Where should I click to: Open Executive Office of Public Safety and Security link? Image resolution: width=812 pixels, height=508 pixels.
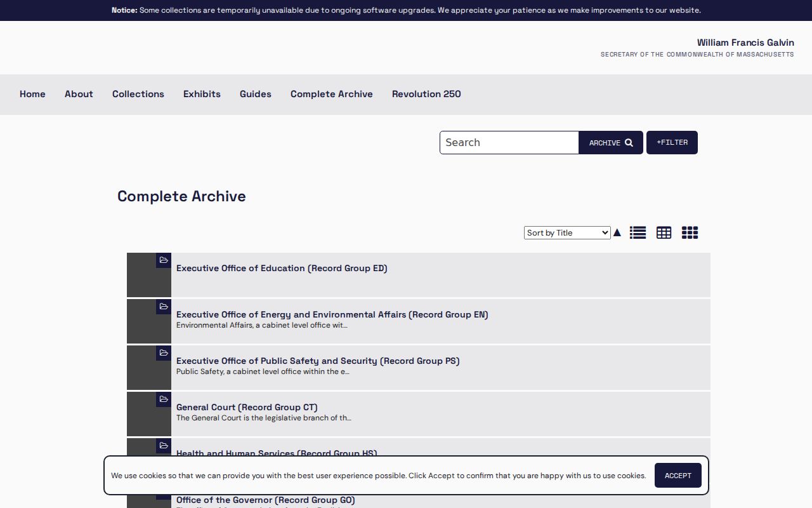coord(318,361)
